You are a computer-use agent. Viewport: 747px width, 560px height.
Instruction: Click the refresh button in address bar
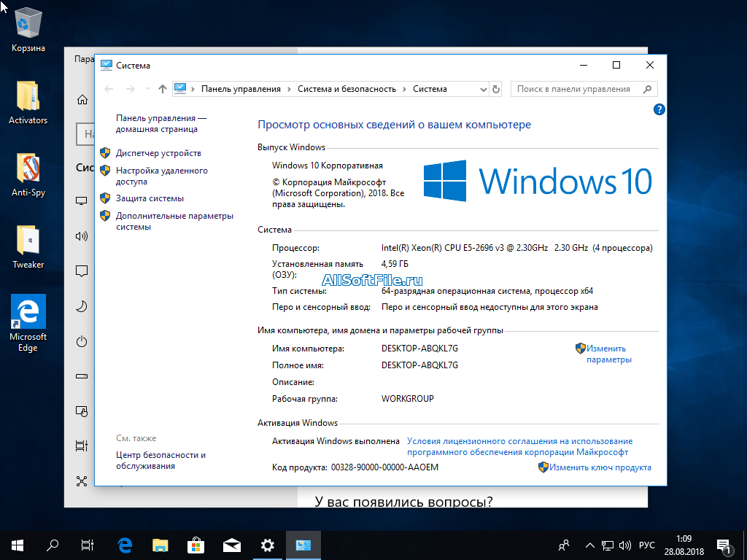click(x=496, y=89)
